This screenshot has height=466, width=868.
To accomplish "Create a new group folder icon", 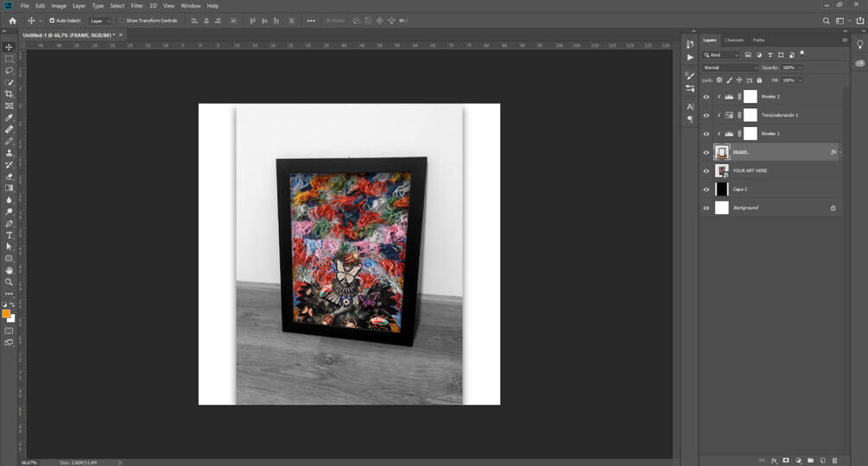I will click(x=810, y=461).
